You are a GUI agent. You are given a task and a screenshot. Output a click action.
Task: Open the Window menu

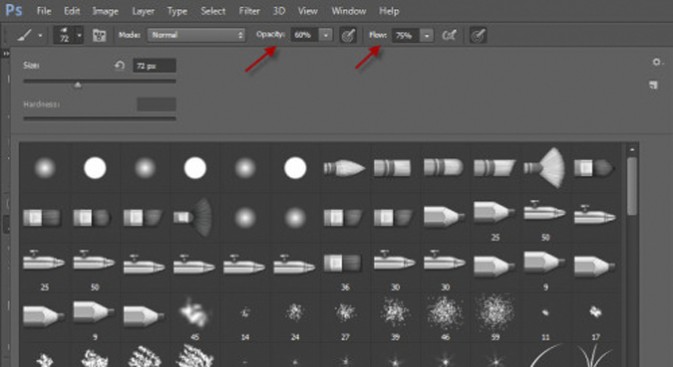pyautogui.click(x=349, y=11)
